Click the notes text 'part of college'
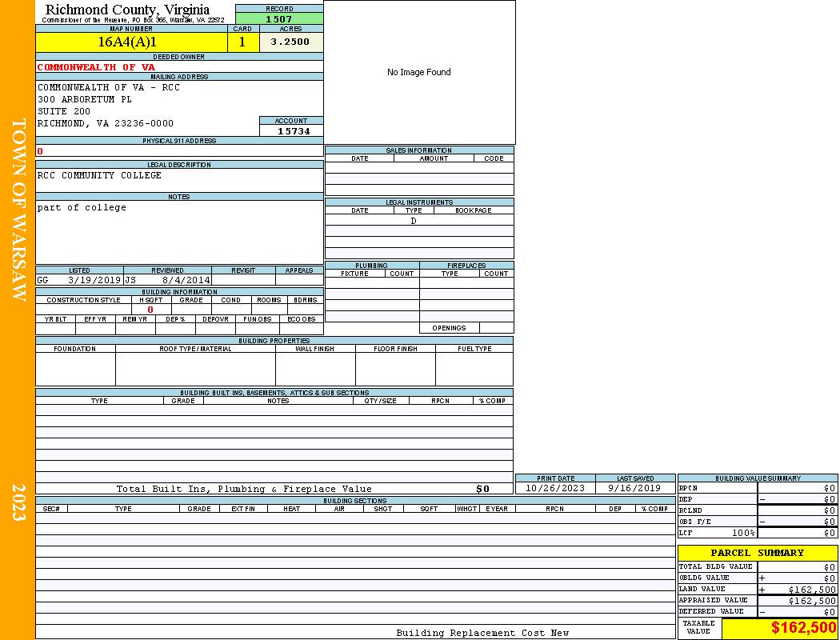This screenshot has height=640, width=840. coord(82,208)
